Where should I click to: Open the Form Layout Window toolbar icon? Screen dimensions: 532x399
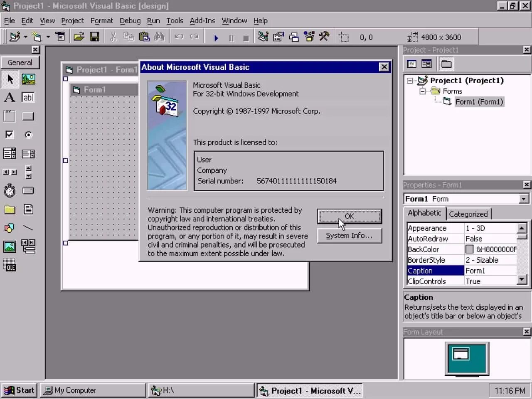coord(294,37)
